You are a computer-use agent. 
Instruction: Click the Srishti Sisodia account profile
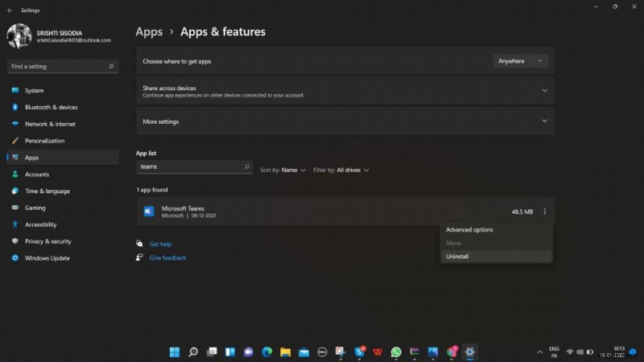[59, 36]
